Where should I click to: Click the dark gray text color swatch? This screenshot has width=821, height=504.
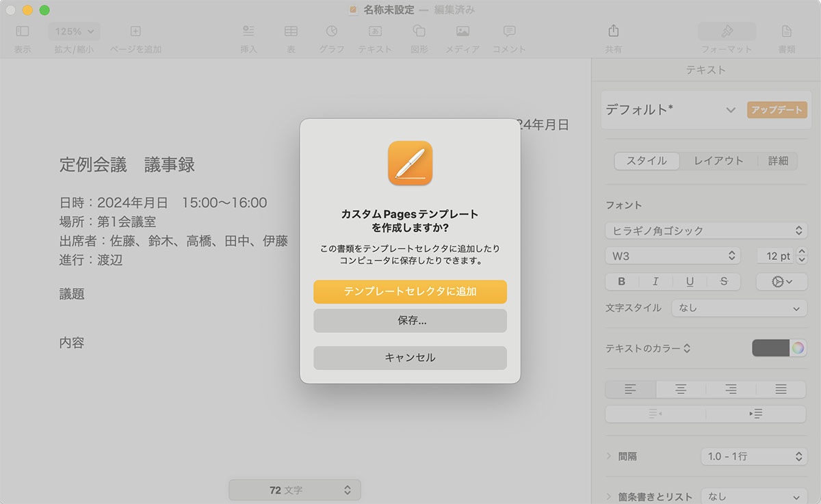[771, 348]
